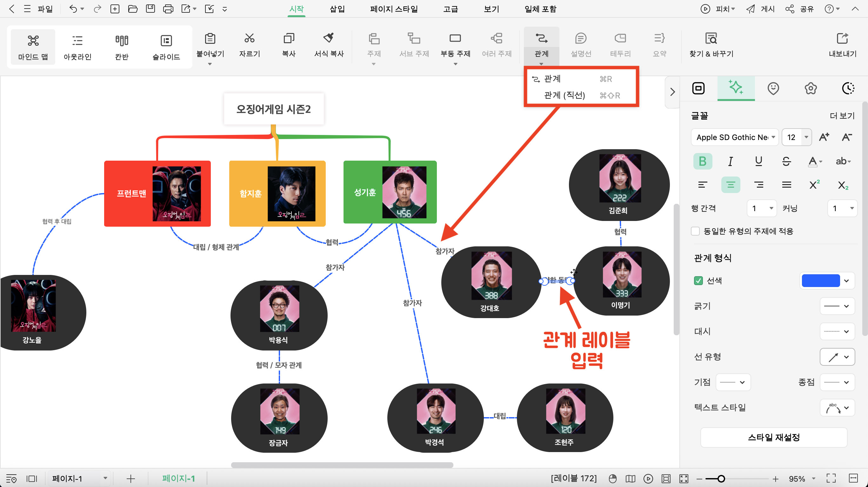Click the Print icon
Viewport: 868px width, 487px height.
[168, 9]
